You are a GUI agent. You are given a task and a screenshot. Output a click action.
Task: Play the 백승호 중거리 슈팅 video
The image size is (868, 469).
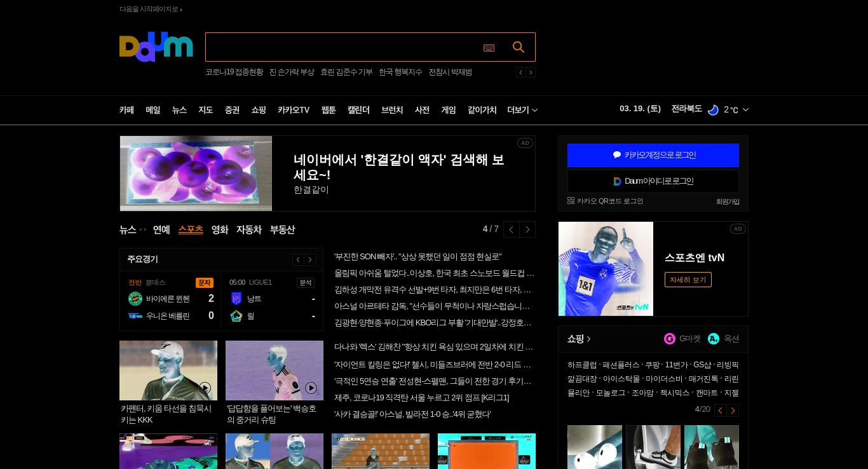click(x=275, y=370)
